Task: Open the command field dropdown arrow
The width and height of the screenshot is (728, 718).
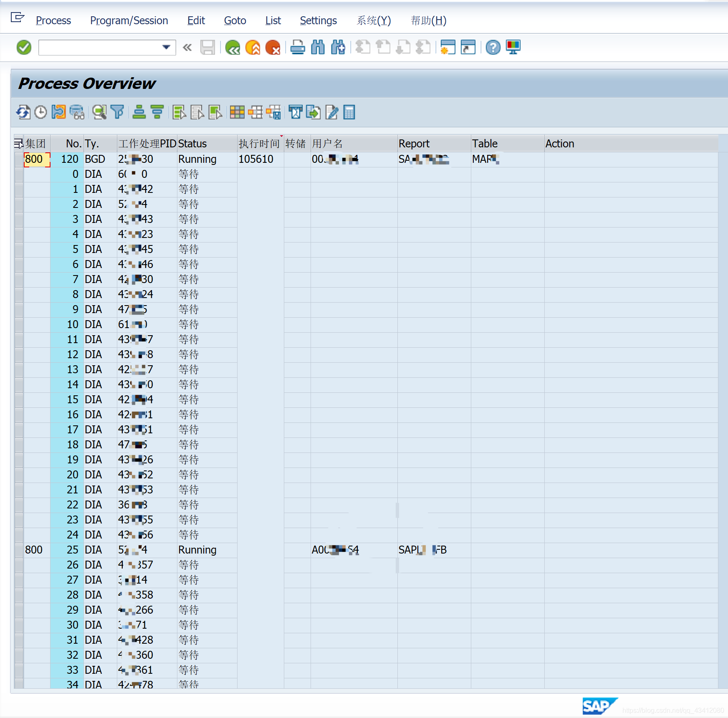Action: (166, 48)
